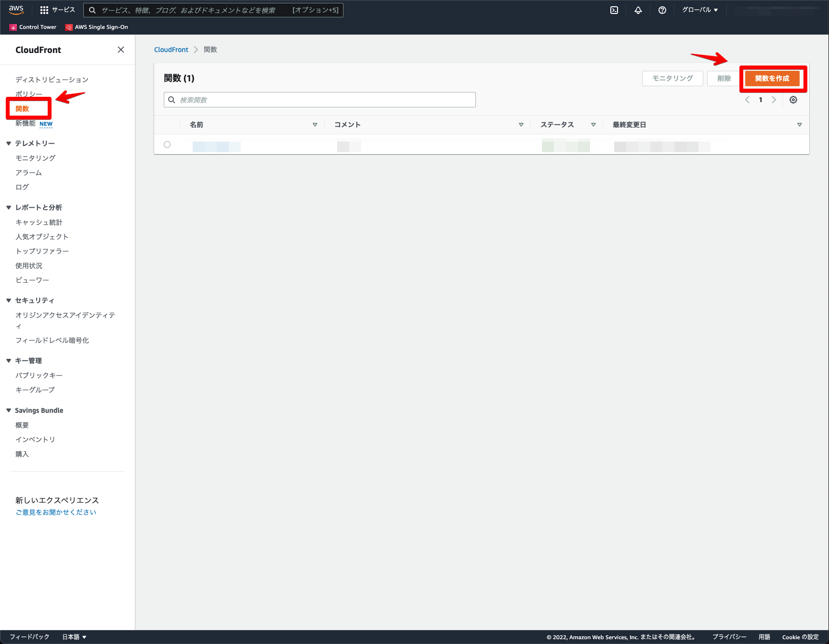Click the AWS logo home icon

tap(16, 10)
